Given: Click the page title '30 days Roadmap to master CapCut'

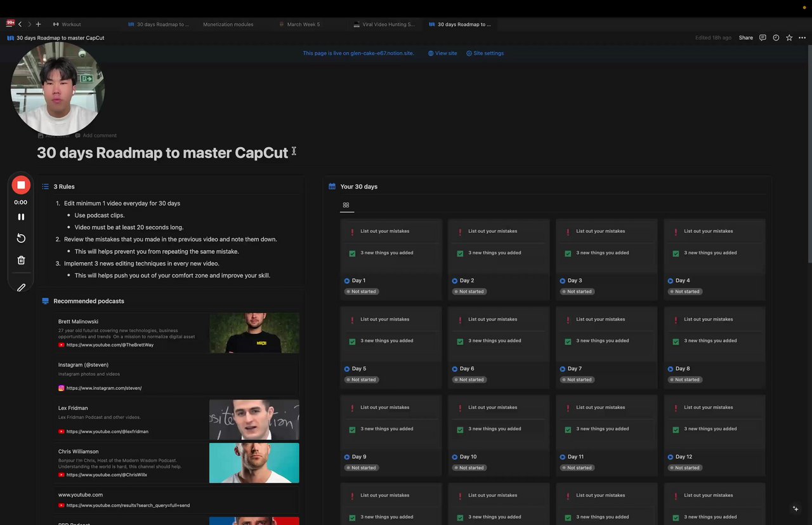Looking at the screenshot, I should coord(162,153).
